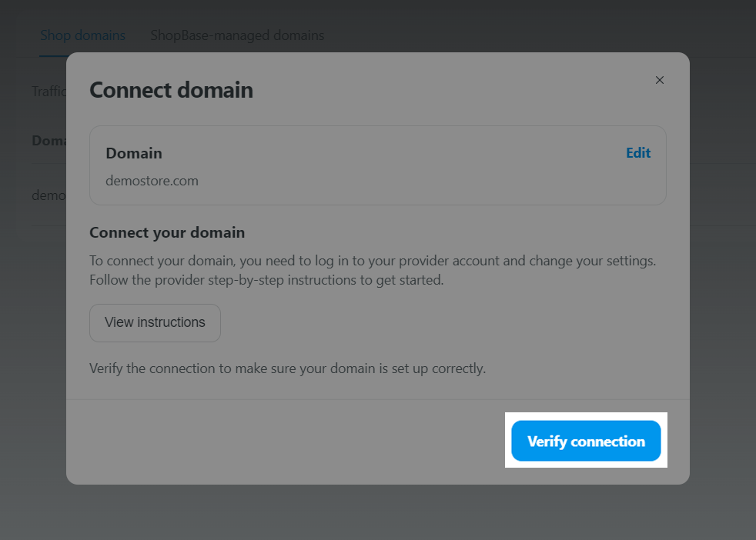
Task: Click the paragraph about logging into provider account
Action: (372, 261)
